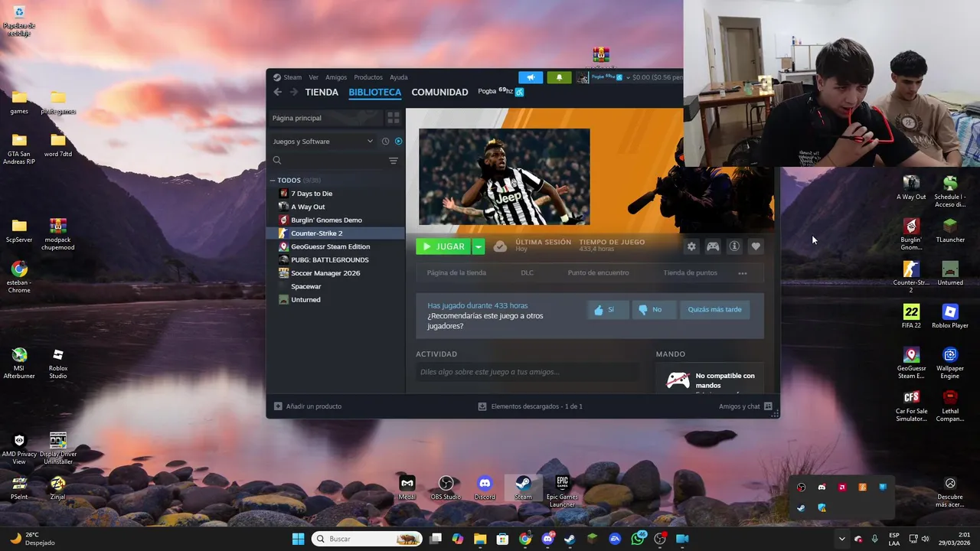
Task: Sort library by recent activity clock icon
Action: point(385,142)
